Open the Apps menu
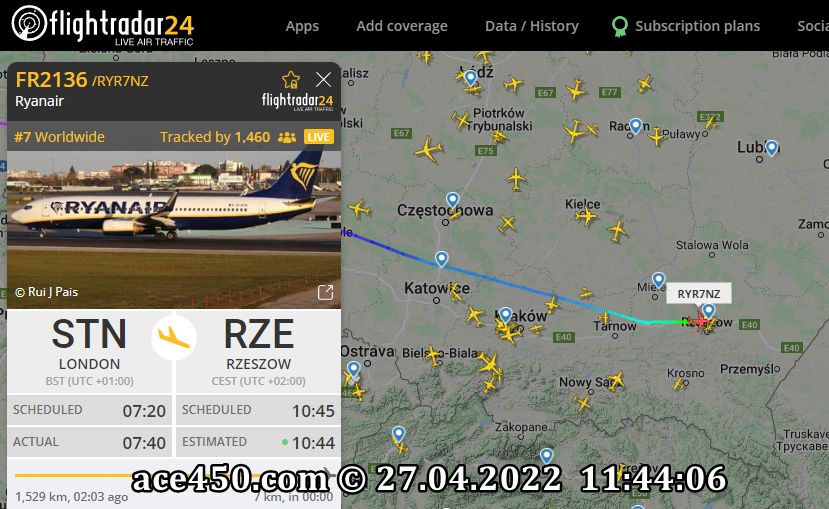This screenshot has height=509, width=829. click(x=302, y=26)
